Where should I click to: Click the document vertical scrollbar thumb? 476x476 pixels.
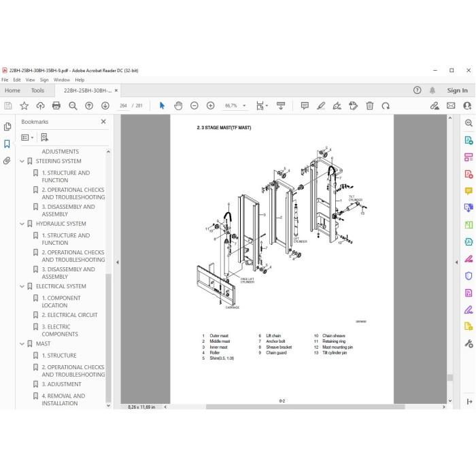[450, 377]
